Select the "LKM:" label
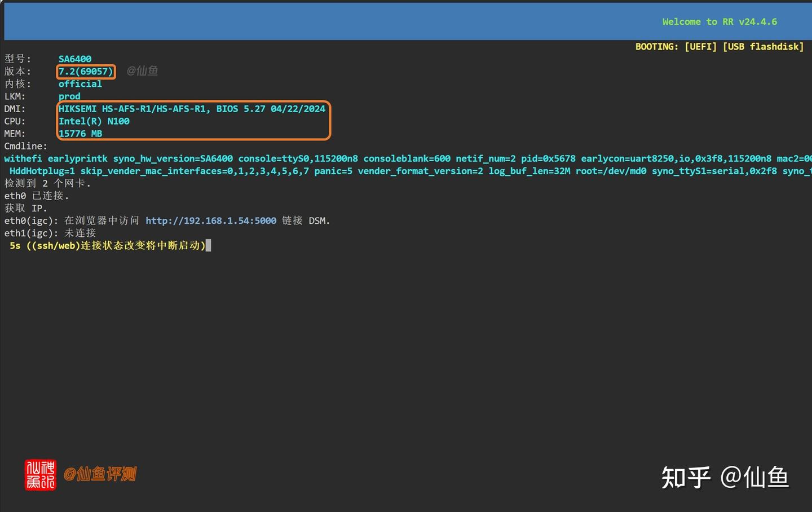Image resolution: width=812 pixels, height=512 pixels. (x=15, y=96)
